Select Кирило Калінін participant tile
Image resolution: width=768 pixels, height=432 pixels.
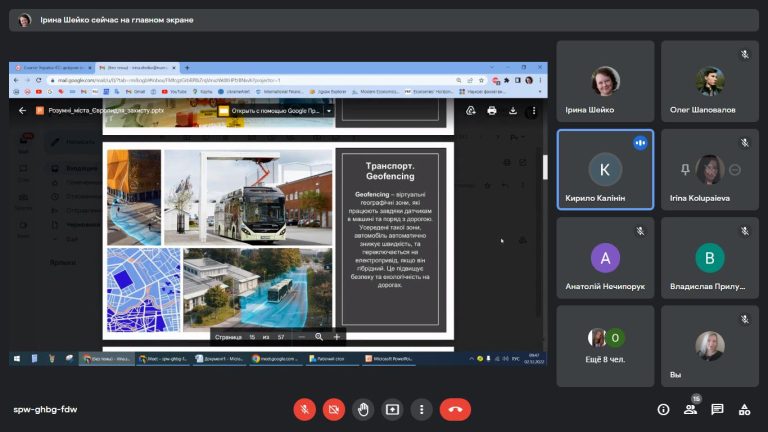pos(605,169)
